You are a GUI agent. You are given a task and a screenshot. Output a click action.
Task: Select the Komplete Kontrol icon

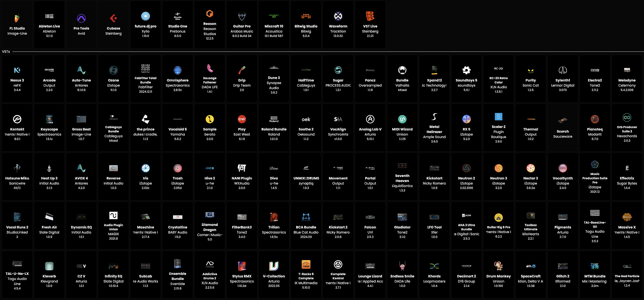[x=338, y=264]
